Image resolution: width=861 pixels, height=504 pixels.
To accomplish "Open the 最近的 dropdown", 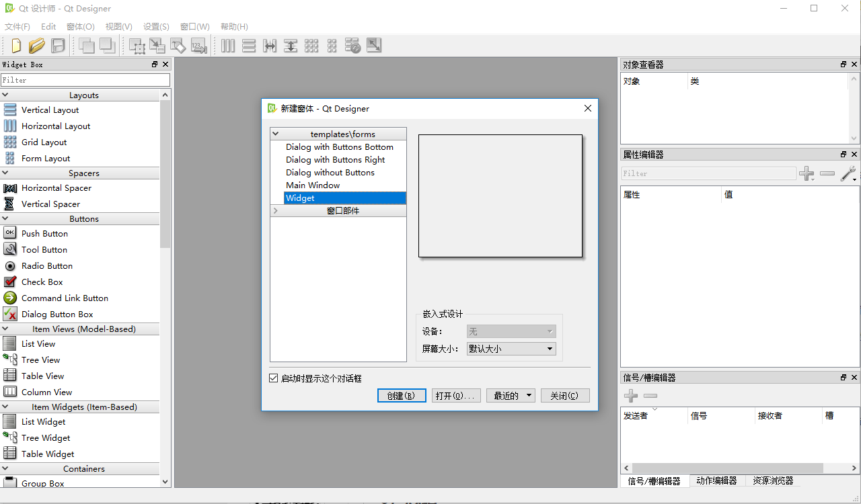I will (511, 395).
